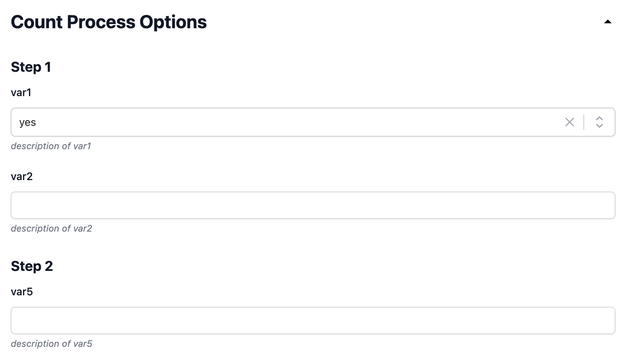Click the divider beside var1 clear icon
Viewport: 630px width, 364px height.
coord(584,122)
